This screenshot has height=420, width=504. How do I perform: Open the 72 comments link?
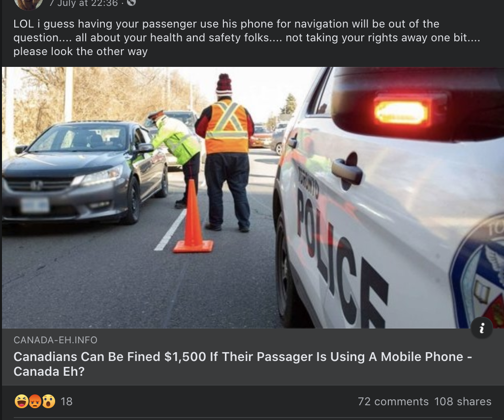(393, 401)
